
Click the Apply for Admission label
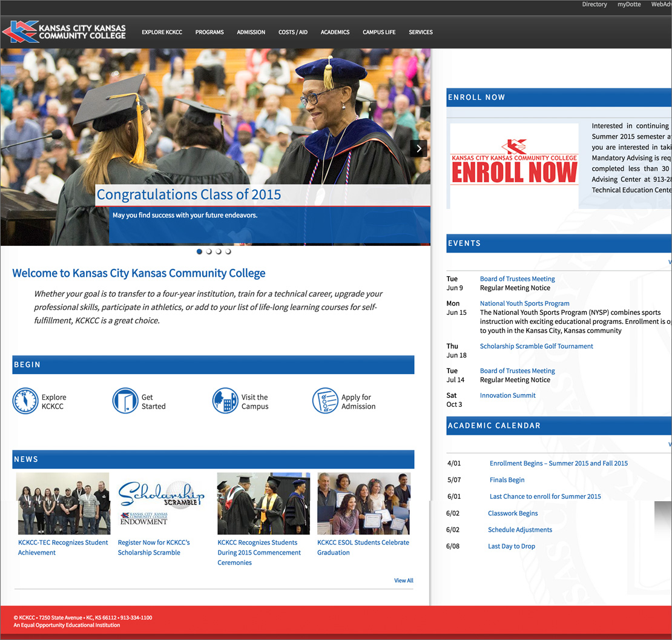point(358,401)
